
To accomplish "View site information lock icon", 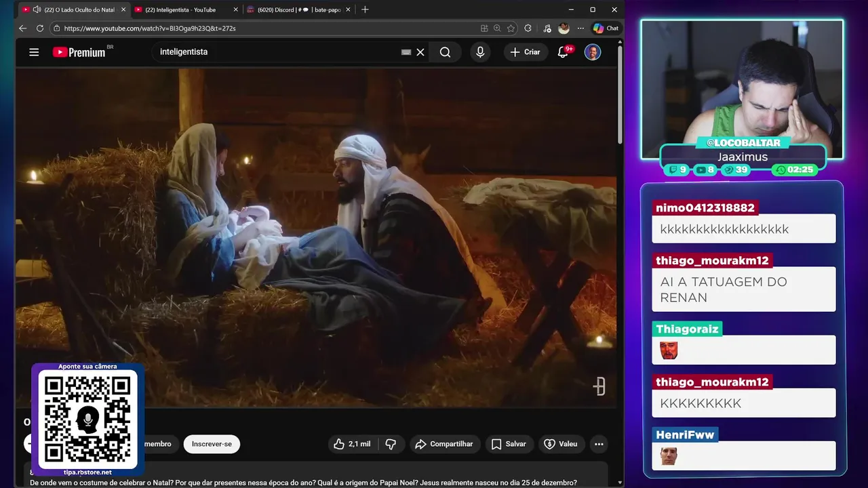I will (x=57, y=28).
